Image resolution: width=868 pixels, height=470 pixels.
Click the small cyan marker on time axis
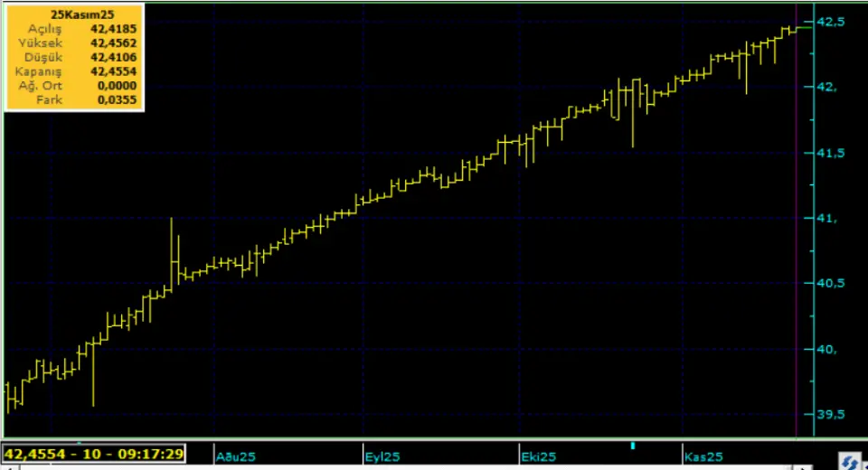pyautogui.click(x=633, y=446)
